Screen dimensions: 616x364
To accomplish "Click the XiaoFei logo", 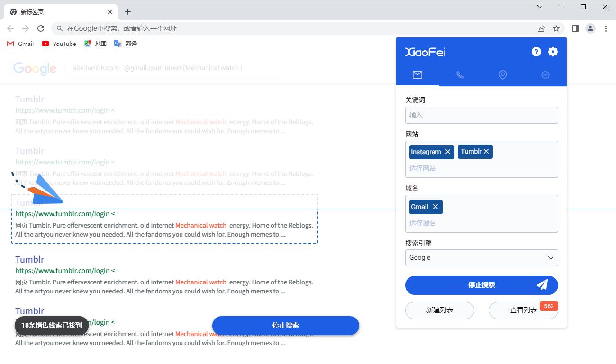I will 425,52.
